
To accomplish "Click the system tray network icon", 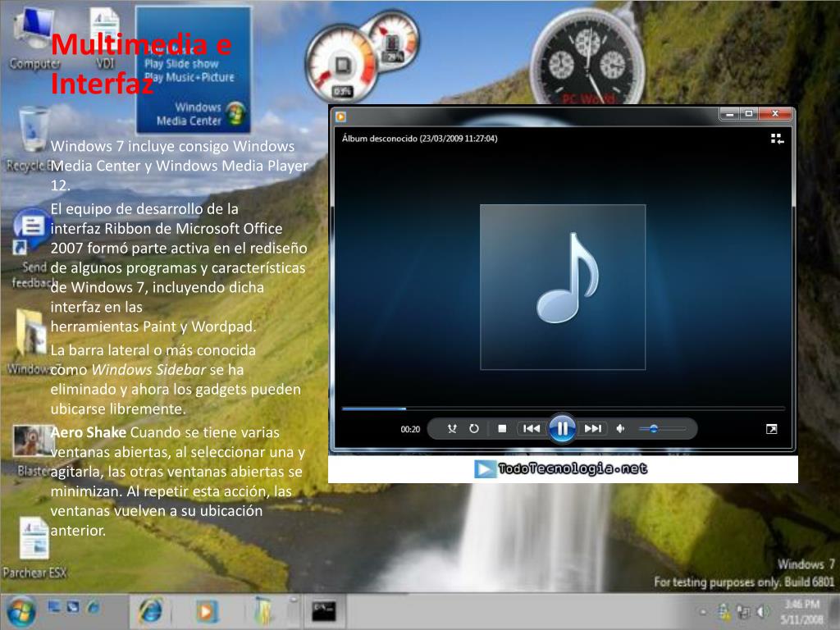I will pyautogui.click(x=743, y=611).
